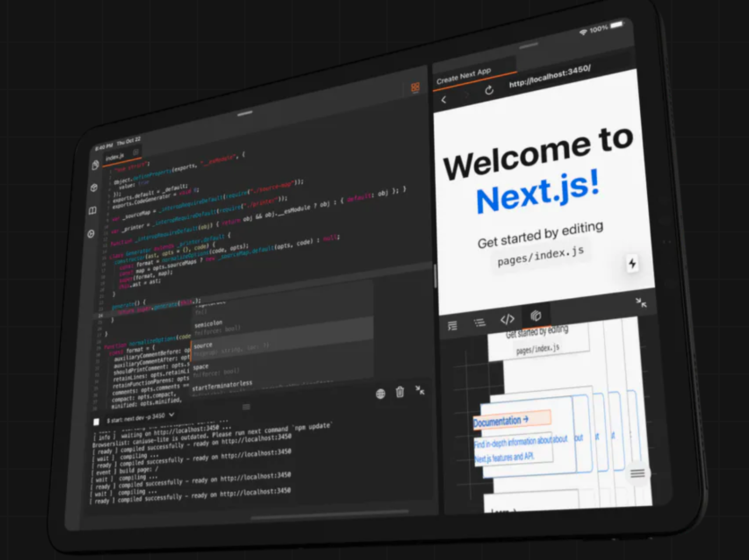
Task: Select the index.js editor tab
Action: (122, 156)
